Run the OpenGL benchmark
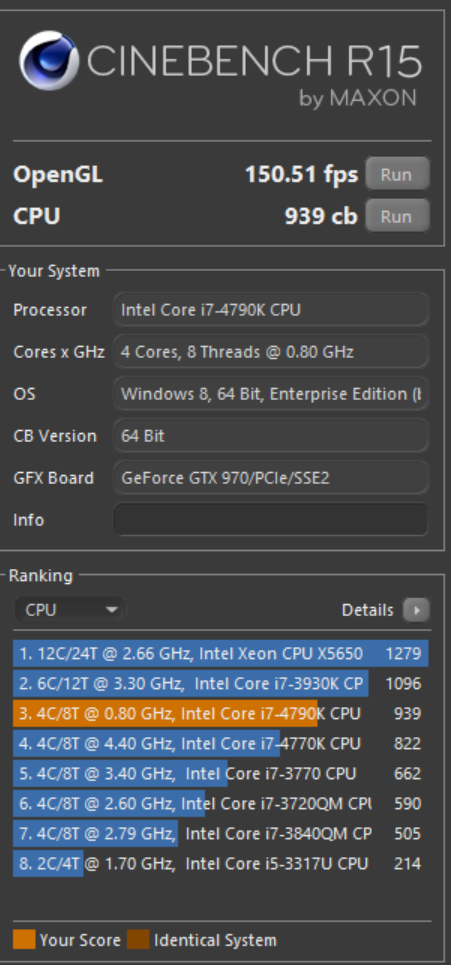Viewport: 451px width, 965px height. tap(397, 174)
